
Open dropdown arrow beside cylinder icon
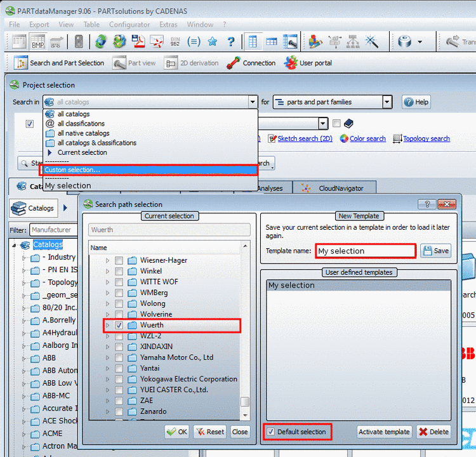point(420,42)
